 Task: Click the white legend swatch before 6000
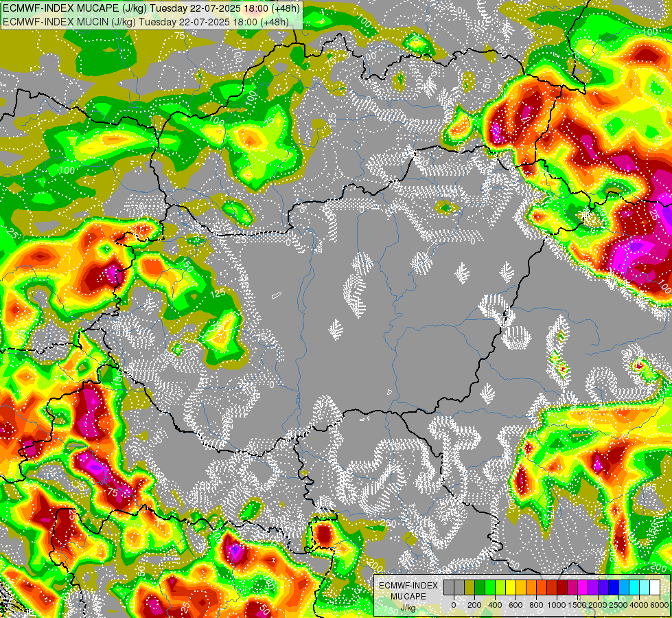(x=655, y=587)
